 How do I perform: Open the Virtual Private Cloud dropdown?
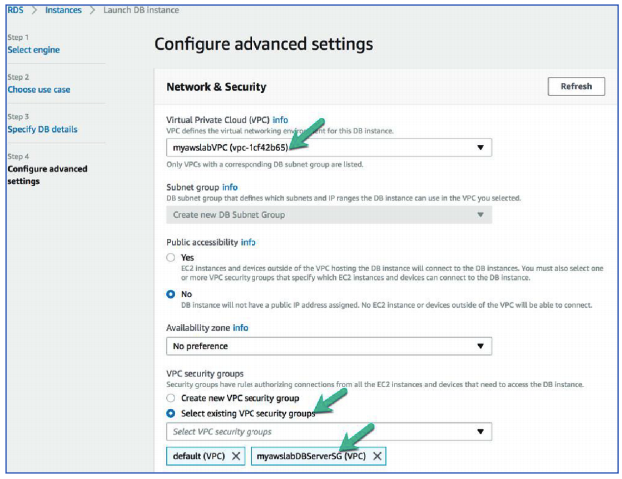(329, 147)
